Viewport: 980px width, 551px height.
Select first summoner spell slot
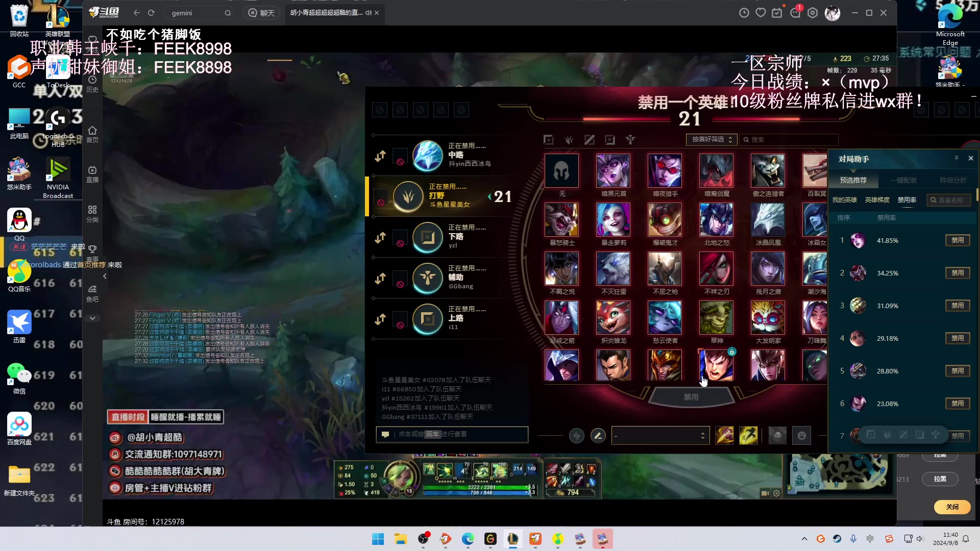click(724, 436)
